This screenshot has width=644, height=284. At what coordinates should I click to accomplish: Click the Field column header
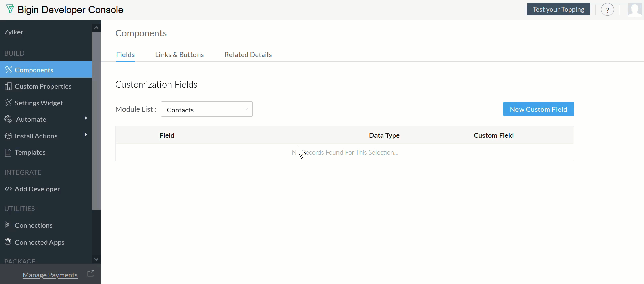167,135
